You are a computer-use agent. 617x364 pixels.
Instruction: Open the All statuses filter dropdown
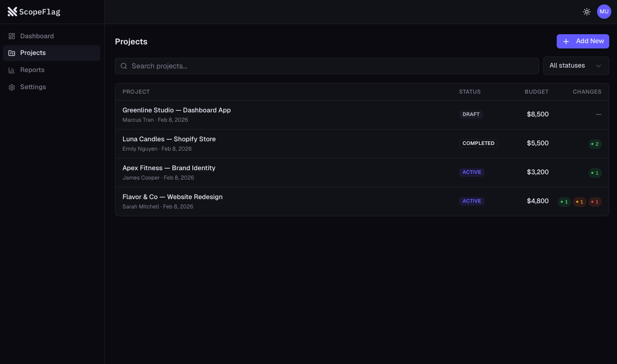pyautogui.click(x=575, y=66)
